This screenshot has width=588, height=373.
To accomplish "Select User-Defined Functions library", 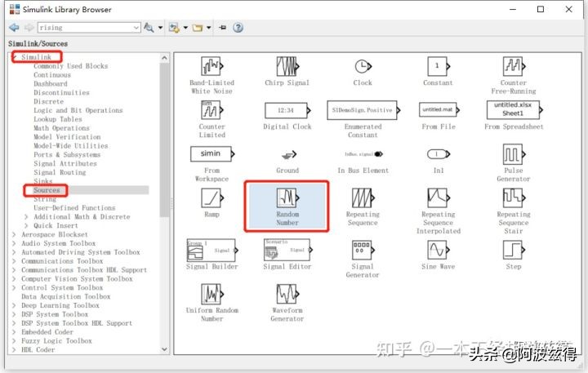I will pos(74,207).
